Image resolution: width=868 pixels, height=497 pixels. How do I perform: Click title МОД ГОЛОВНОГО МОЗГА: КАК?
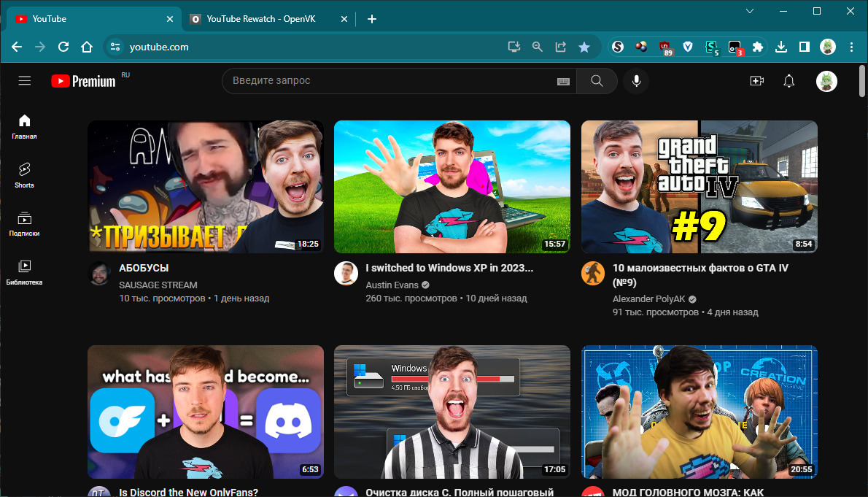[x=688, y=492]
